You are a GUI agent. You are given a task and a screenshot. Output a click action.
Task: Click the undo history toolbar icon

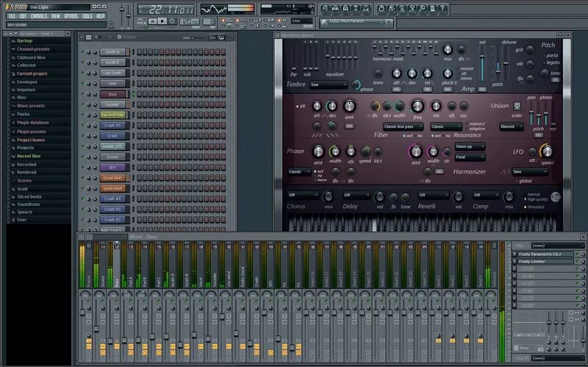click(x=381, y=8)
